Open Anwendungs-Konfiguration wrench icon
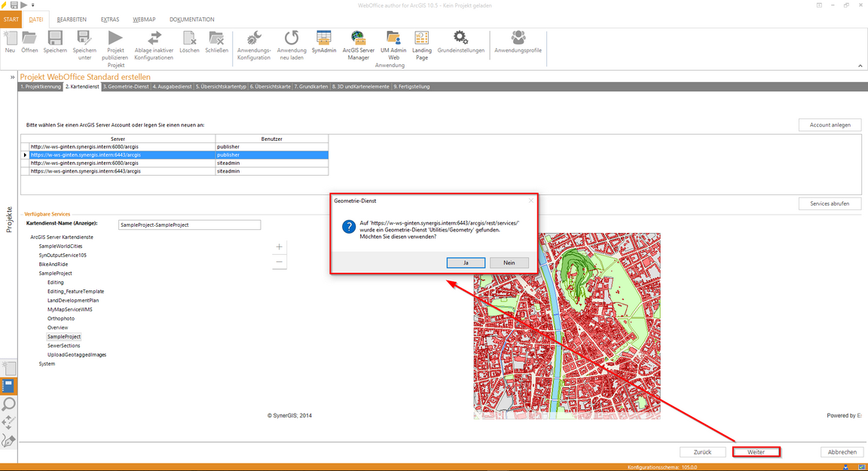The image size is (868, 471). [x=254, y=38]
